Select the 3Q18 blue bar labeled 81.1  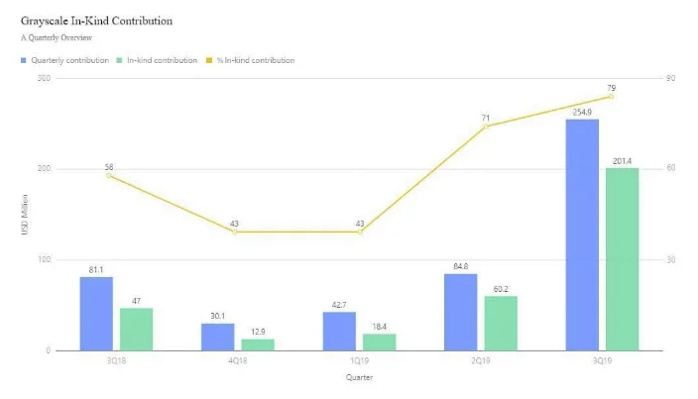[96, 314]
